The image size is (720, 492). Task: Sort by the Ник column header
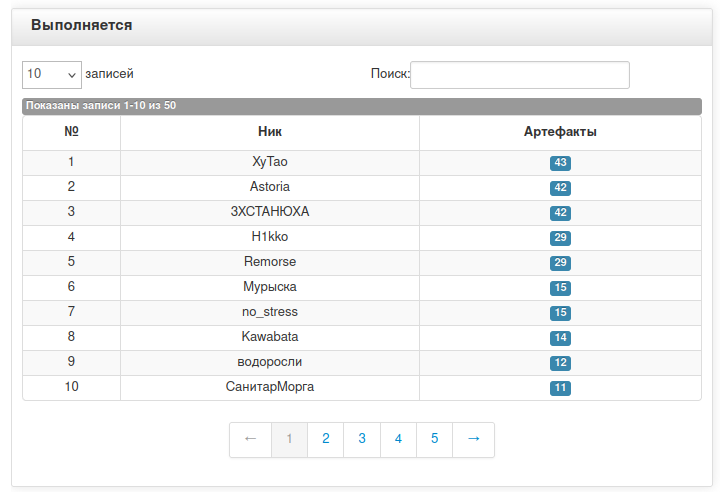(270, 132)
